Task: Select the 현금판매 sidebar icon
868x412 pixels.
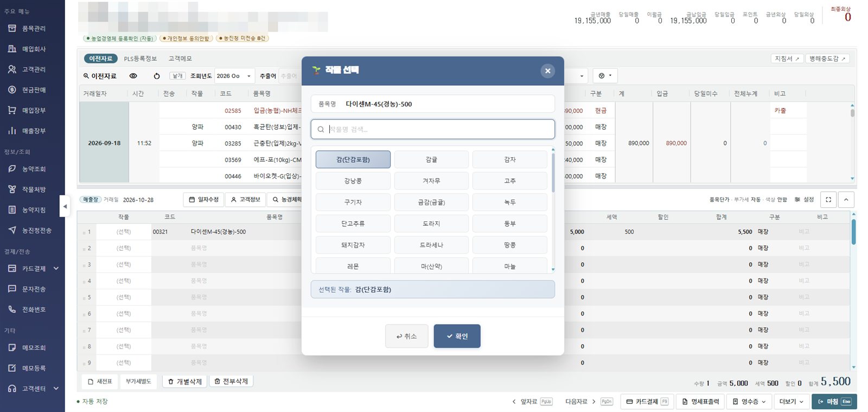Action: pyautogui.click(x=12, y=90)
